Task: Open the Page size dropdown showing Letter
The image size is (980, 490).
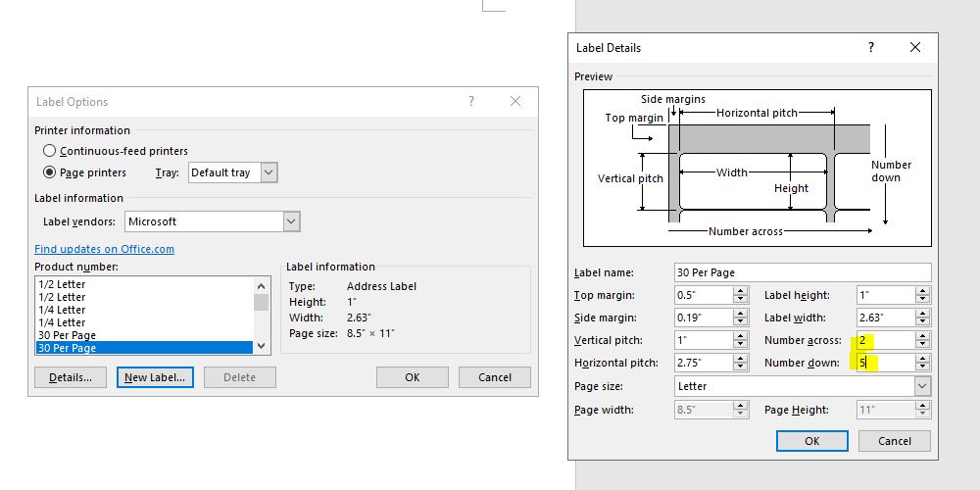Action: 804,386
